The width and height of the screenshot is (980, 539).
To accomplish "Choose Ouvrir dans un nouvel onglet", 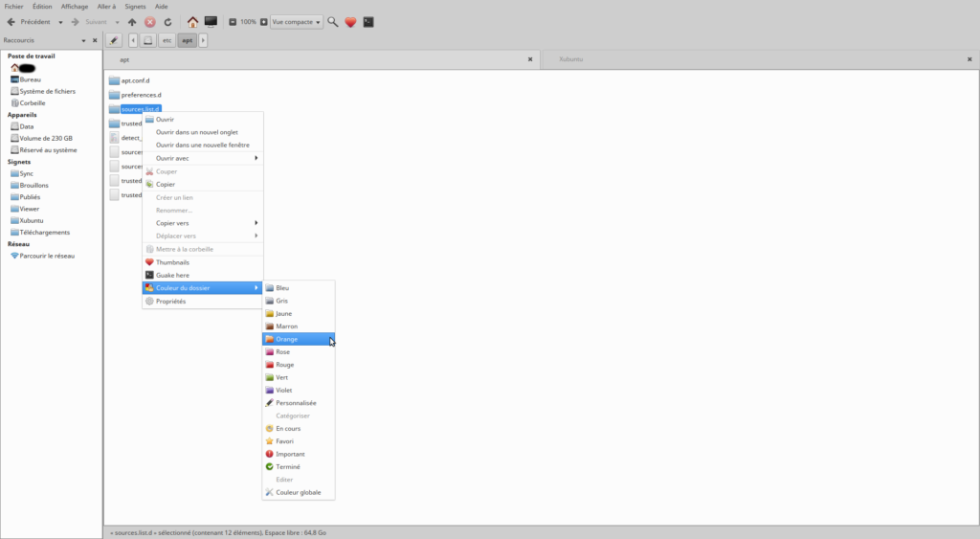I will 203,132.
